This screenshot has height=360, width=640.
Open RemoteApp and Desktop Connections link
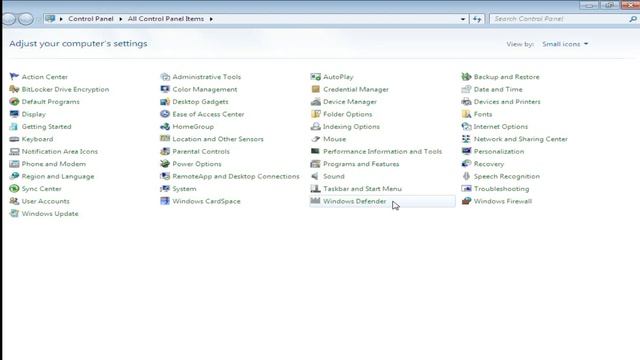(236, 176)
